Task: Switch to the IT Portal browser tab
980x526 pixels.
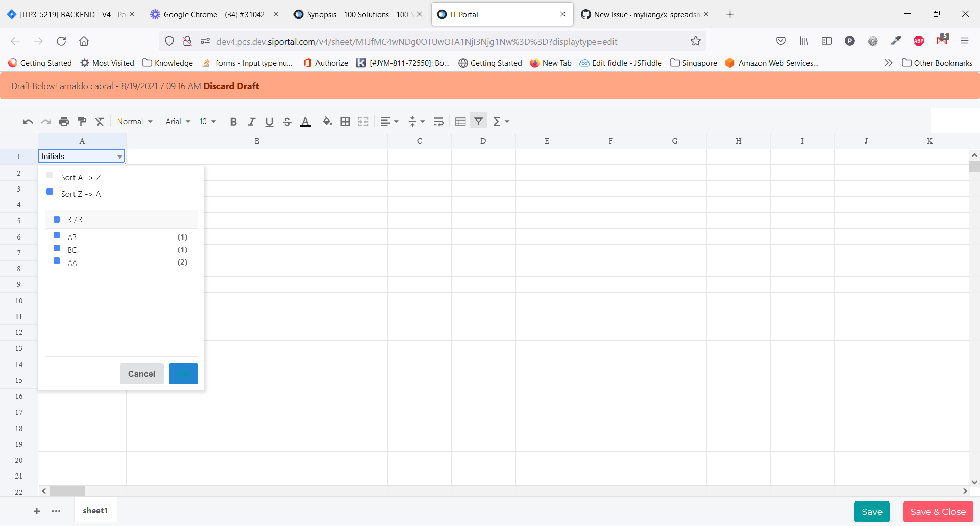Action: (x=490, y=14)
